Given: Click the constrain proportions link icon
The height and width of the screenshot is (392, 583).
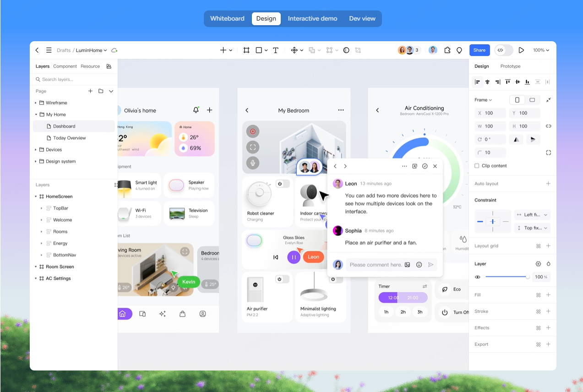Looking at the screenshot, I should [x=549, y=126].
